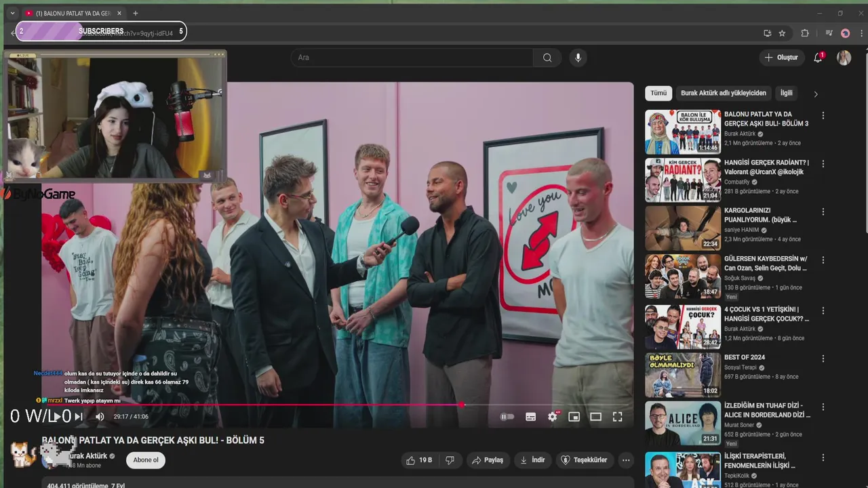Install page as app from address bar
This screenshot has height=488, width=868.
point(767,33)
